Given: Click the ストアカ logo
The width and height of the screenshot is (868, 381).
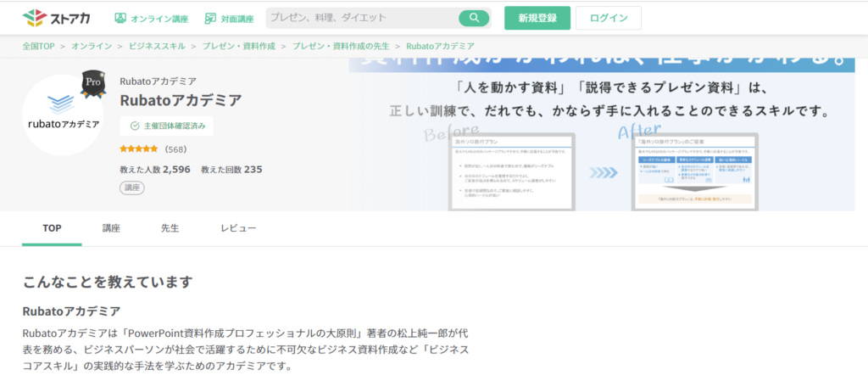Looking at the screenshot, I should (x=59, y=18).
